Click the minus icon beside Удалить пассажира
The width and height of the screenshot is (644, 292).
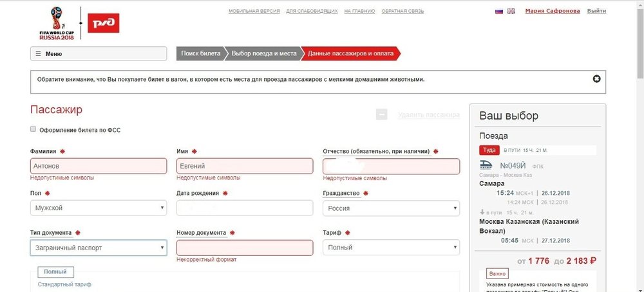(x=382, y=114)
